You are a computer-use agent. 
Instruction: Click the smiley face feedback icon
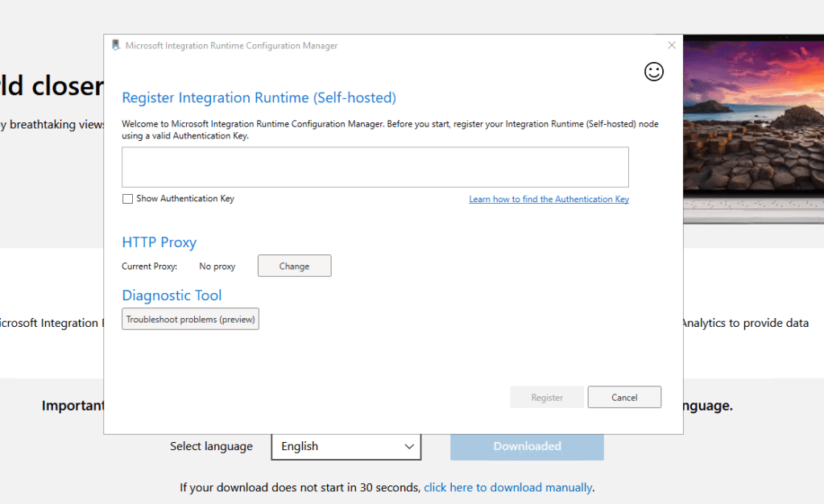coord(654,72)
